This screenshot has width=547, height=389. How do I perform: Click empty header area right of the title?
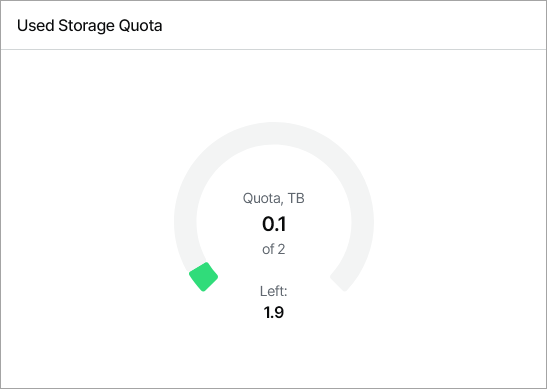pyautogui.click(x=349, y=25)
